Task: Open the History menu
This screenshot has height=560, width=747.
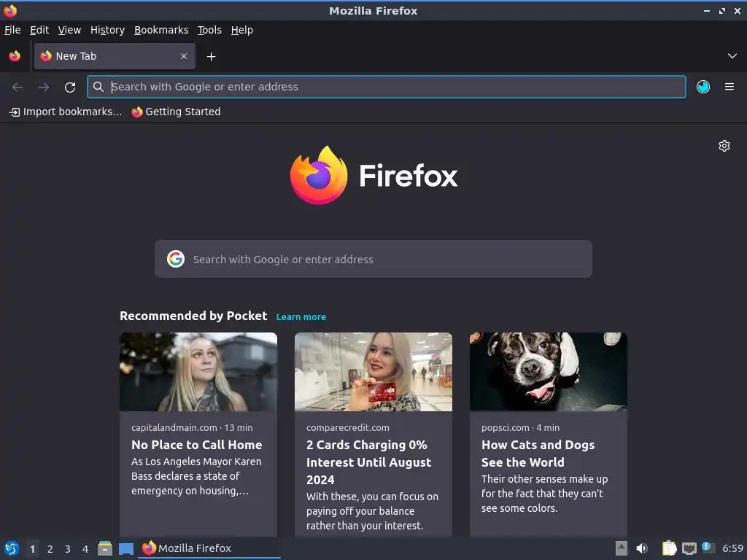Action: click(x=108, y=30)
